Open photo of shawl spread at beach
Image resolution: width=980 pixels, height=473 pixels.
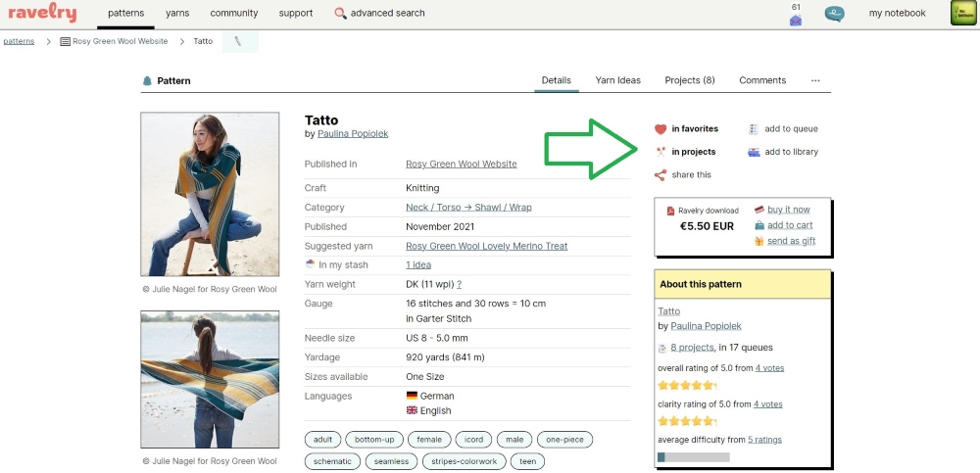pos(210,379)
